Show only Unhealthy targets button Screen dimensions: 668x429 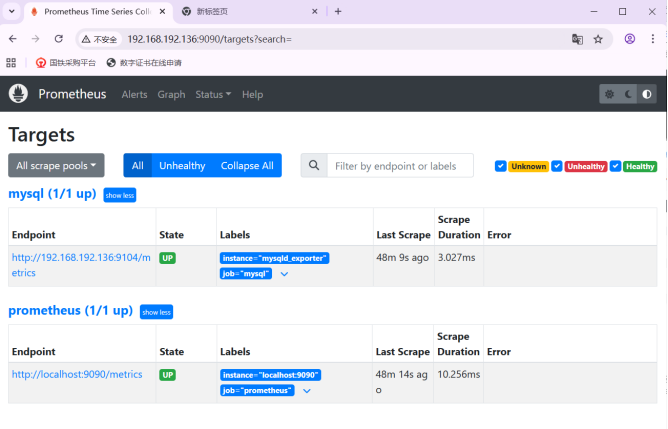[182, 165]
